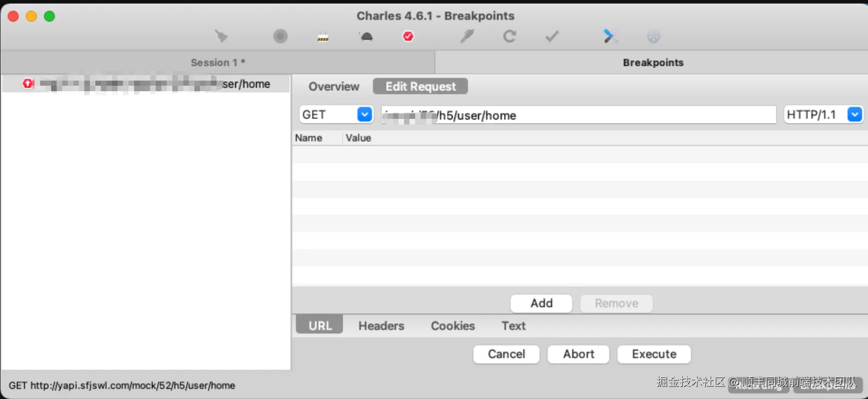The image size is (868, 399).
Task: Add a new query parameter
Action: click(541, 303)
